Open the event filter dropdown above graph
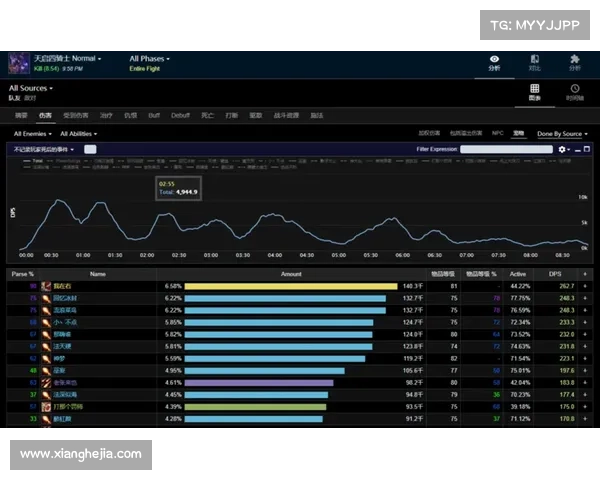 [44, 149]
